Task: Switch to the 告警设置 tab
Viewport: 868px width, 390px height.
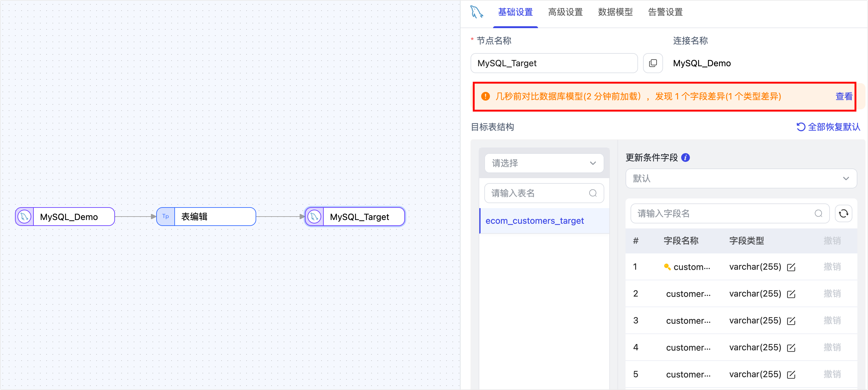Action: click(x=665, y=12)
